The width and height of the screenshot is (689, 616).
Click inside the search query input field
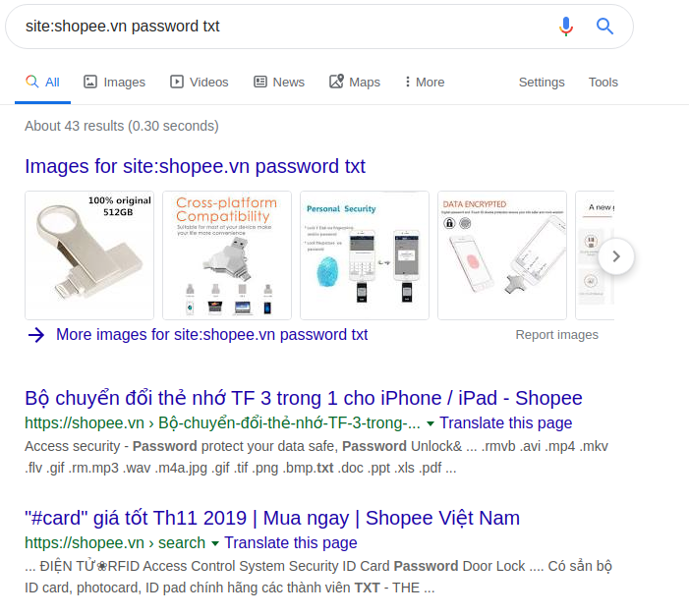pos(275,27)
